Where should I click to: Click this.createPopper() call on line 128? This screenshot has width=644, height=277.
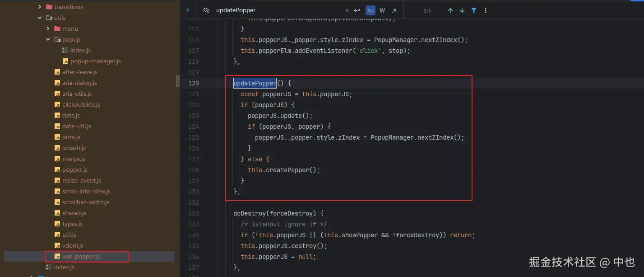coord(283,170)
